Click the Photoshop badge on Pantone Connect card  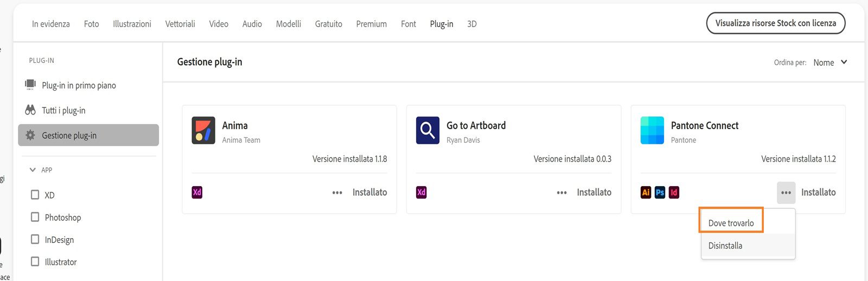(660, 192)
